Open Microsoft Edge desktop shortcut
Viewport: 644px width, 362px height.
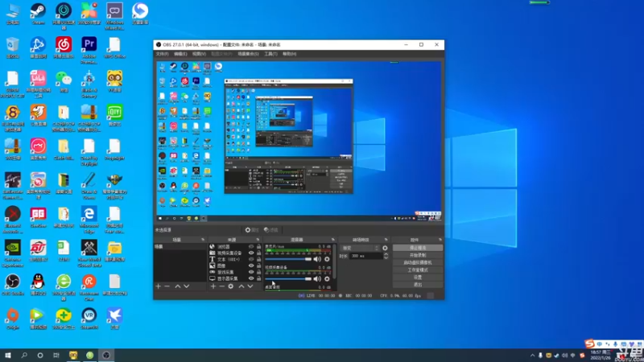(x=89, y=220)
